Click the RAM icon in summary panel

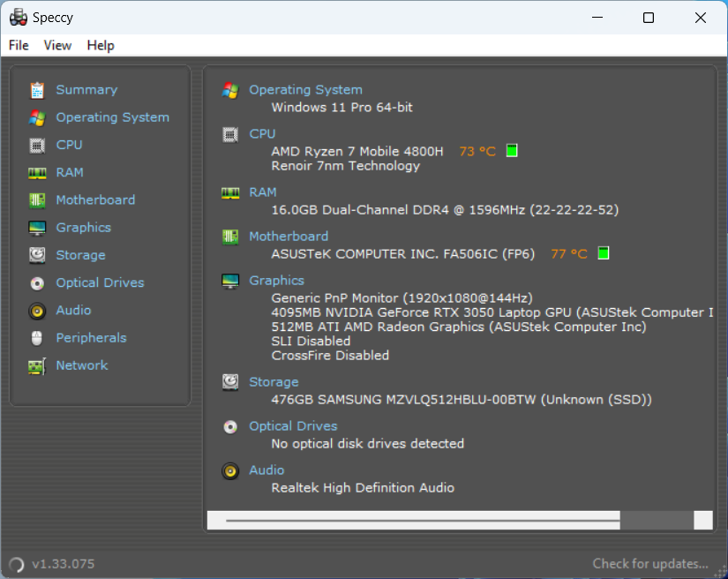click(230, 192)
